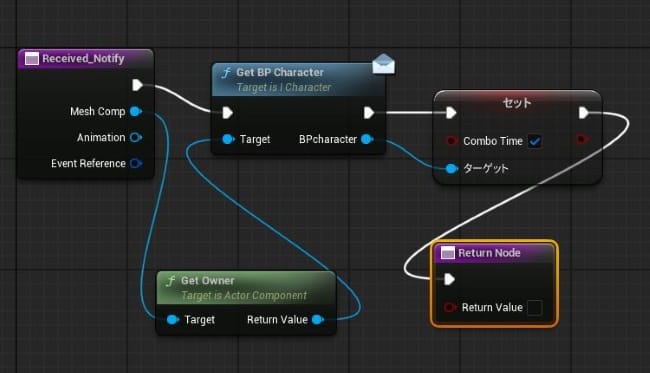The height and width of the screenshot is (373, 650).
Task: Click the 'ターゲット' pin label
Action: (x=485, y=168)
